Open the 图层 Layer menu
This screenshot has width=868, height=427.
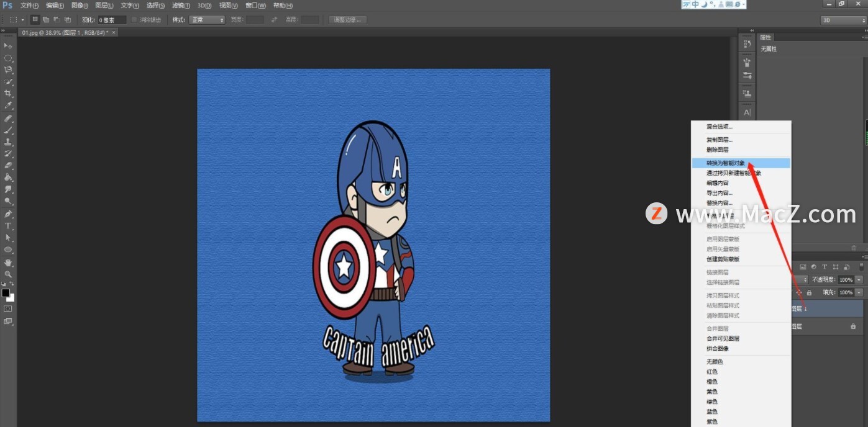(104, 6)
